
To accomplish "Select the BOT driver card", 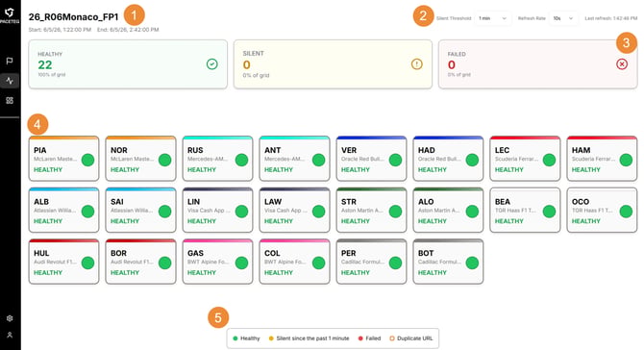I will point(448,262).
